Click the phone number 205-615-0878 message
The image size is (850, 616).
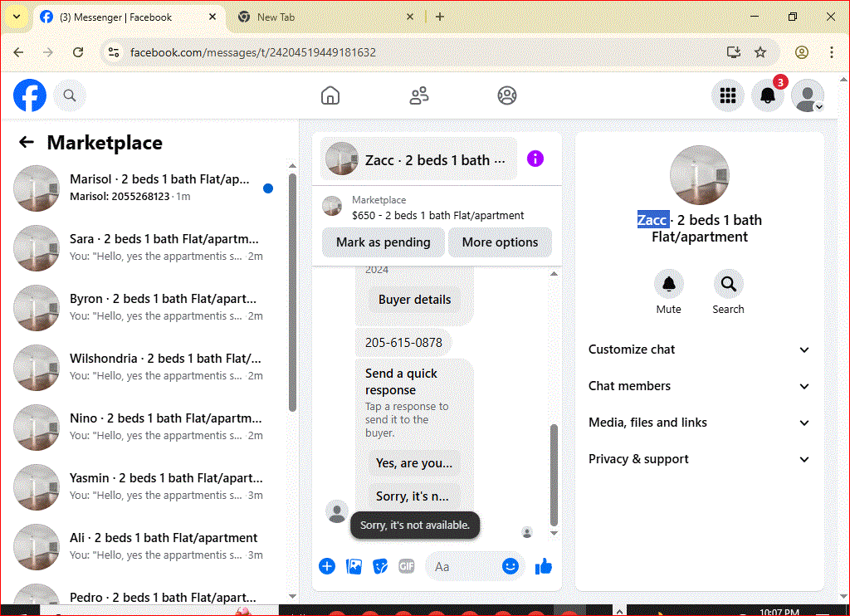403,343
